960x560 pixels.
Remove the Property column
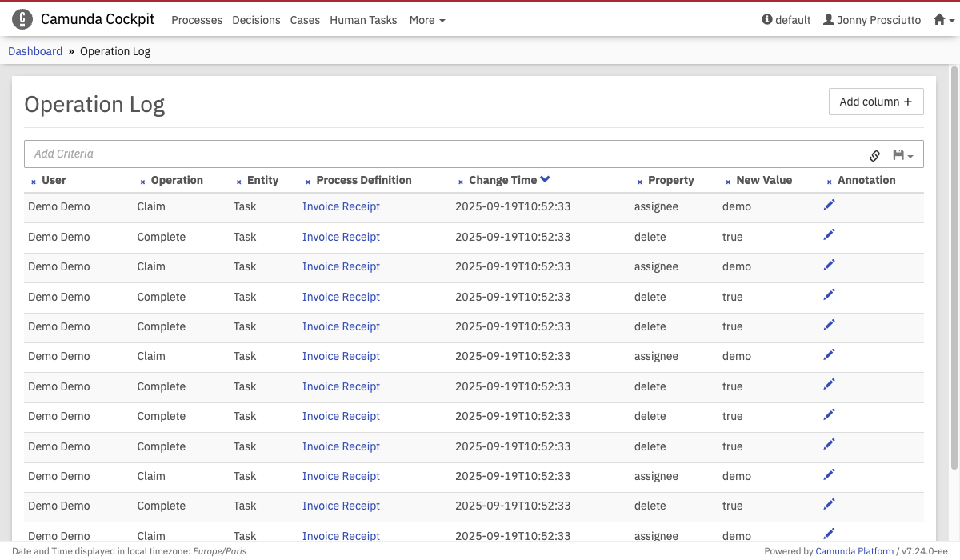point(640,182)
